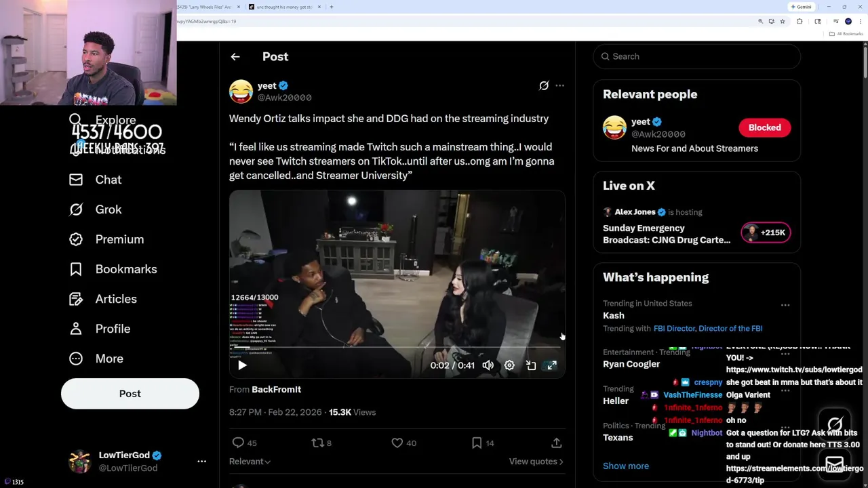Open LowTierGod account avatar
868x488 pixels.
(80, 461)
